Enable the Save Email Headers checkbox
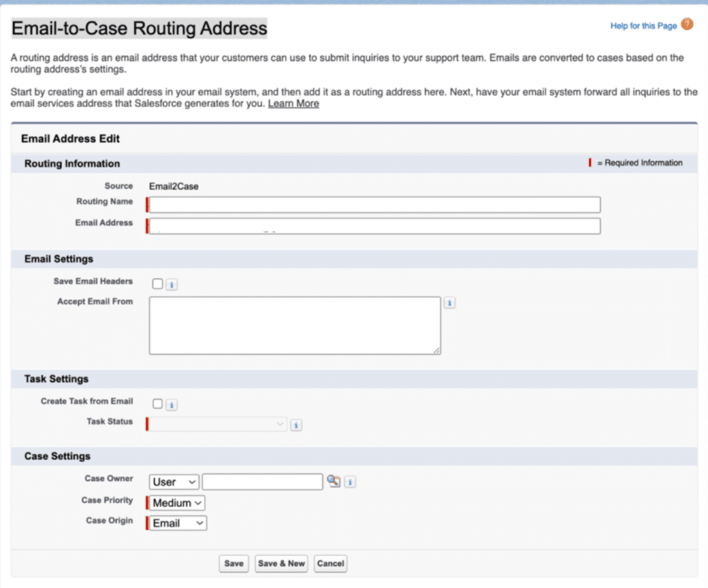The image size is (708, 588). tap(158, 284)
